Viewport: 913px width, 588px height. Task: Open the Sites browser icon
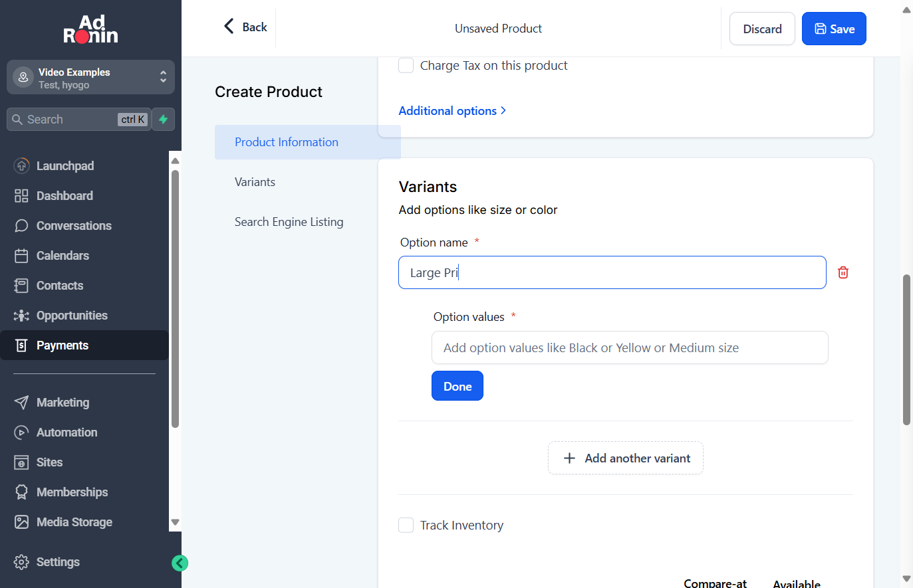pyautogui.click(x=21, y=462)
